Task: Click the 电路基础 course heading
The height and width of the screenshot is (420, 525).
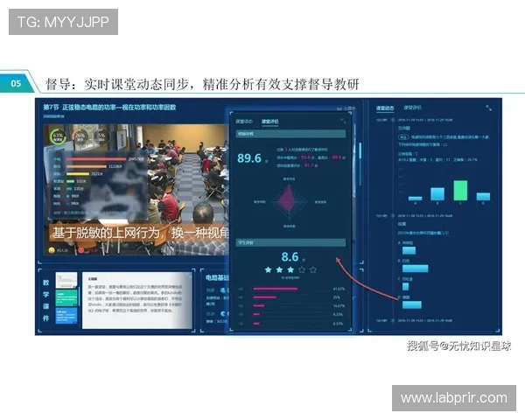Action: click(x=217, y=277)
